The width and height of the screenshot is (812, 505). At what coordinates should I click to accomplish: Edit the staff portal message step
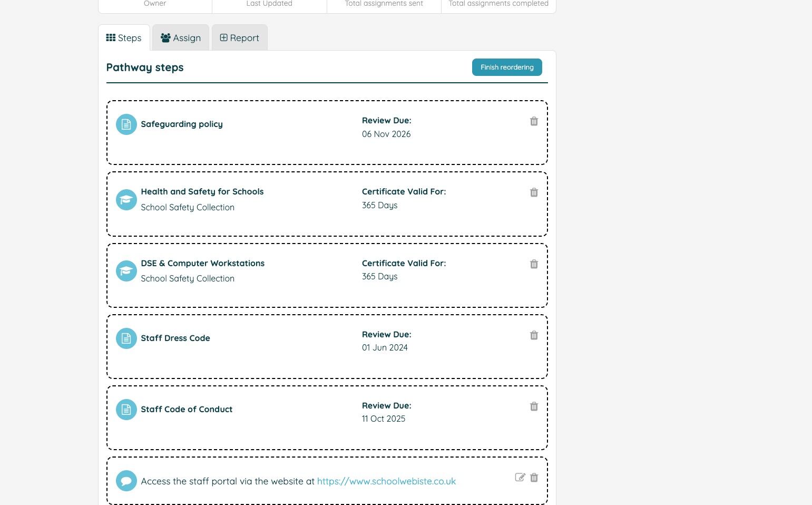[x=520, y=478]
